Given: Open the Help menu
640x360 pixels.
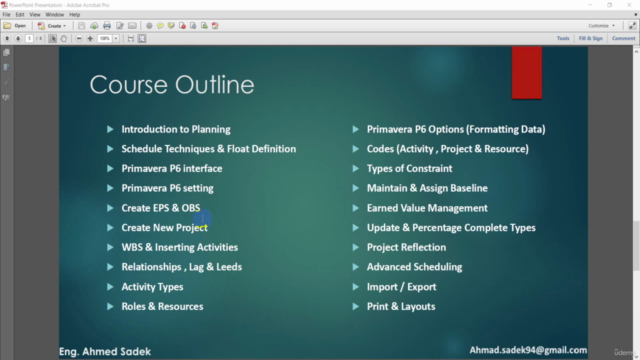Looking at the screenshot, I should [74, 14].
